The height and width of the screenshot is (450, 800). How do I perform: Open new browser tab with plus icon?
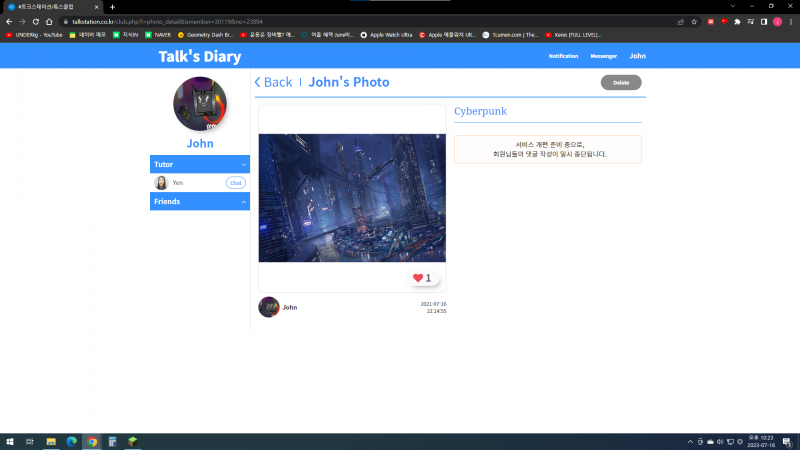(x=112, y=7)
